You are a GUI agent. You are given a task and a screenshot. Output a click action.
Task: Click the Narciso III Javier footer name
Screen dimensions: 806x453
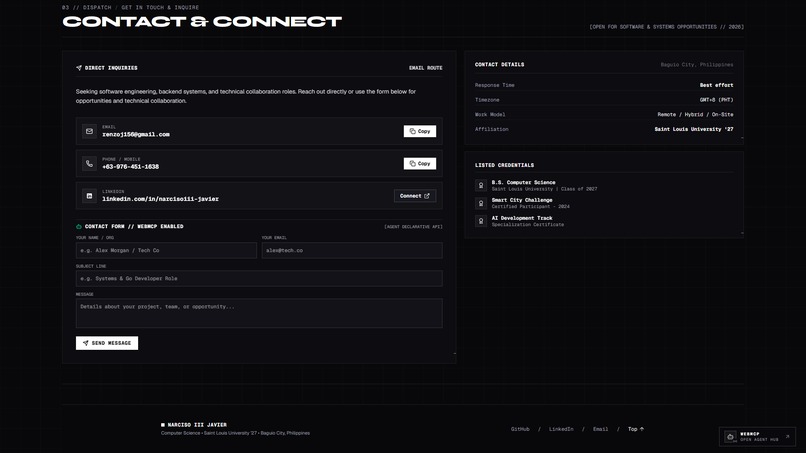click(x=197, y=425)
